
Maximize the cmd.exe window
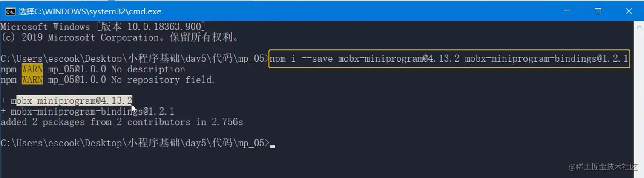coord(598,11)
